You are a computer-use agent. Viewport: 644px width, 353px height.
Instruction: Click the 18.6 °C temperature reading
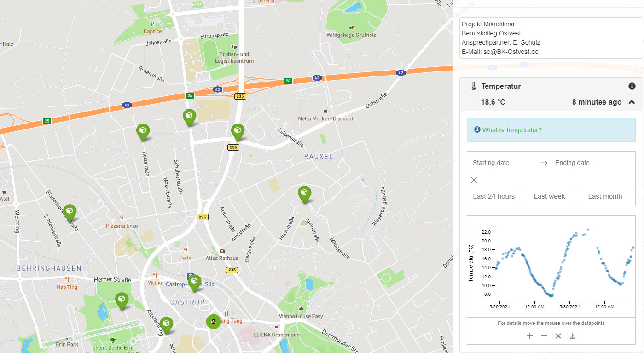(x=493, y=102)
